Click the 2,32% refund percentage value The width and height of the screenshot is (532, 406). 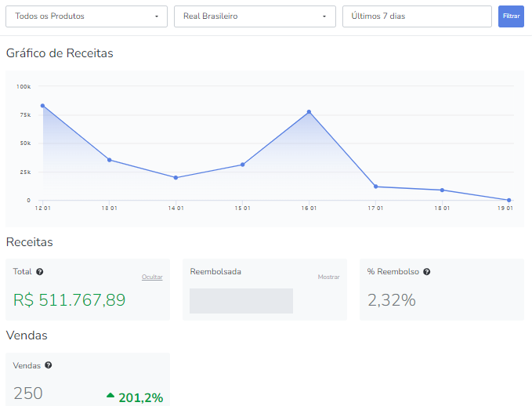[x=392, y=300]
